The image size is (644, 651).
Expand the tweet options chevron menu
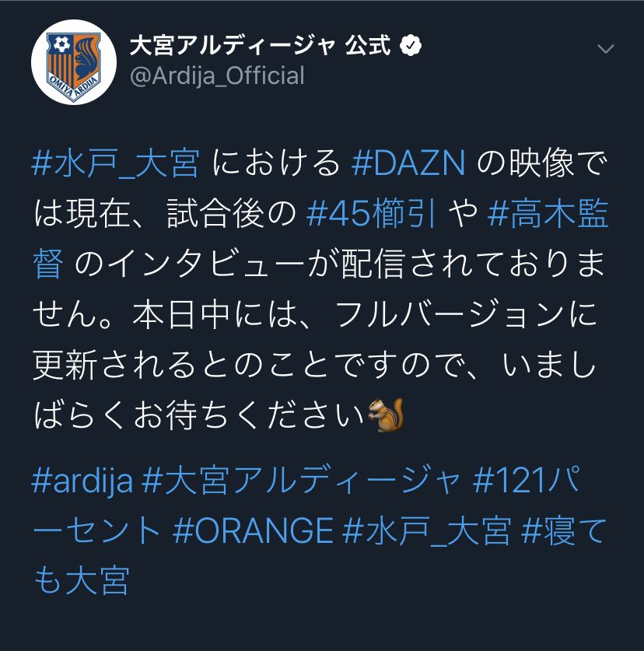pyautogui.click(x=605, y=49)
